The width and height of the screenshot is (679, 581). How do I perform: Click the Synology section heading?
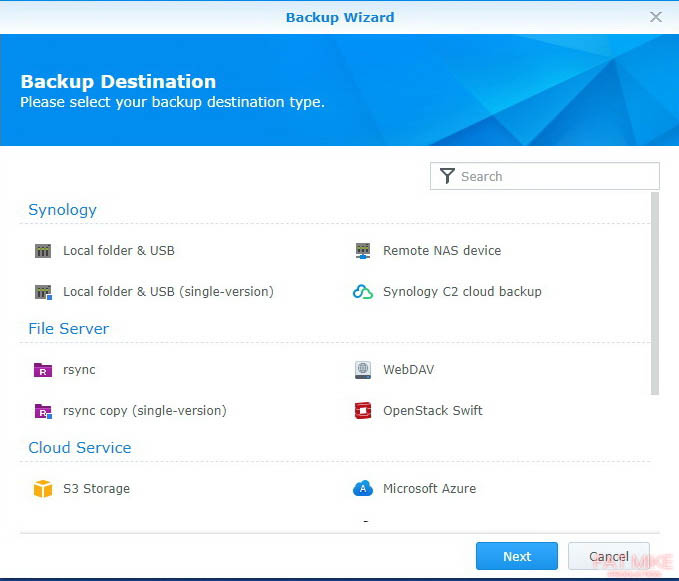62,210
